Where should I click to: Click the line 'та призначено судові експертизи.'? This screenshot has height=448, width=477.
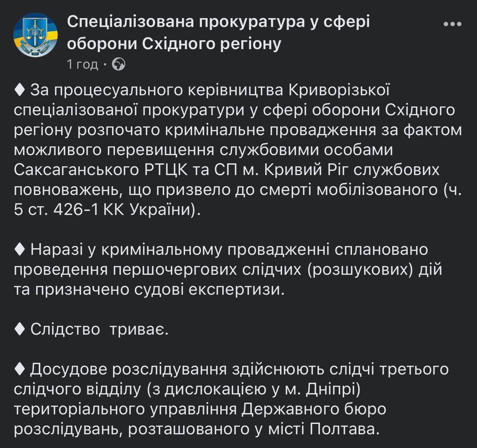pos(149,289)
